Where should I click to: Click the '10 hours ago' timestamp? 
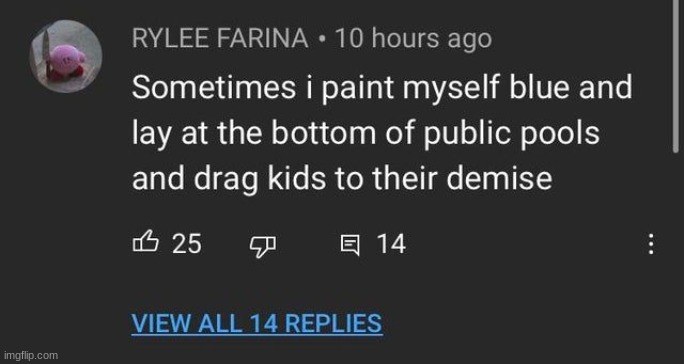413,39
